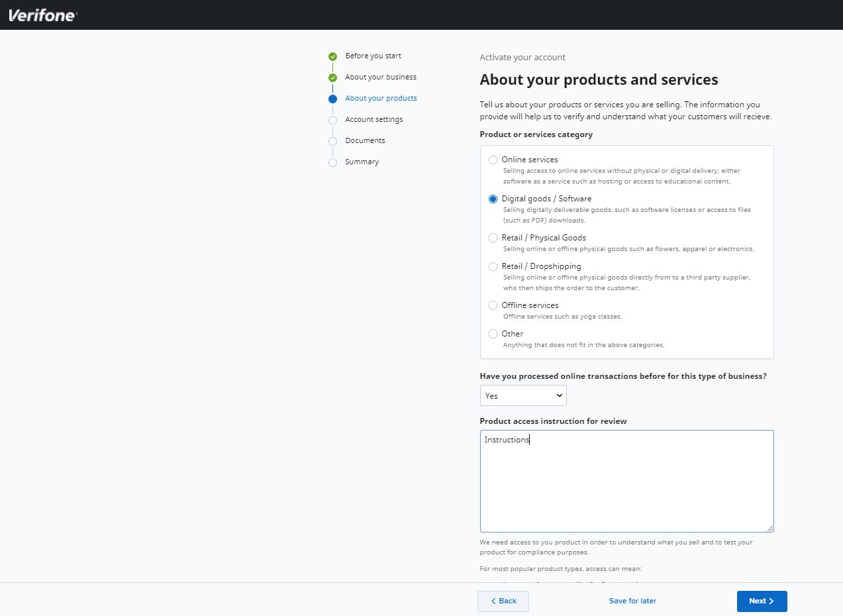This screenshot has height=616, width=843.
Task: Select the Online services category
Action: point(493,160)
